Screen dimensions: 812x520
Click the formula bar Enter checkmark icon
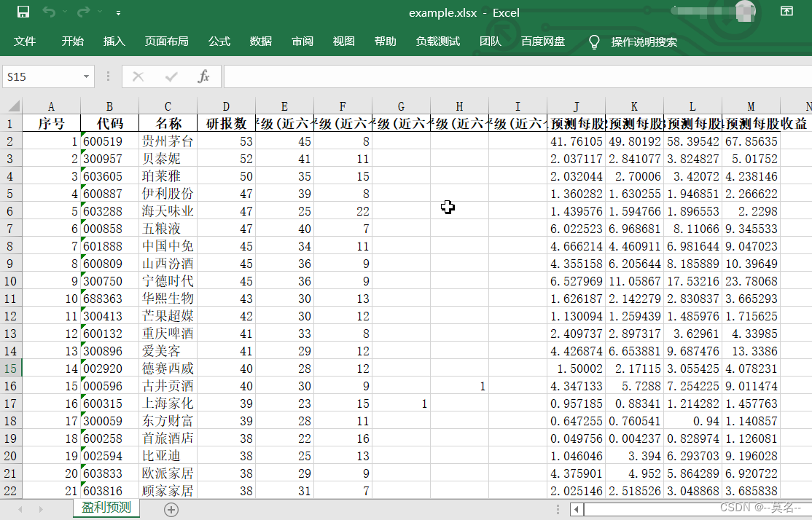pyautogui.click(x=171, y=76)
